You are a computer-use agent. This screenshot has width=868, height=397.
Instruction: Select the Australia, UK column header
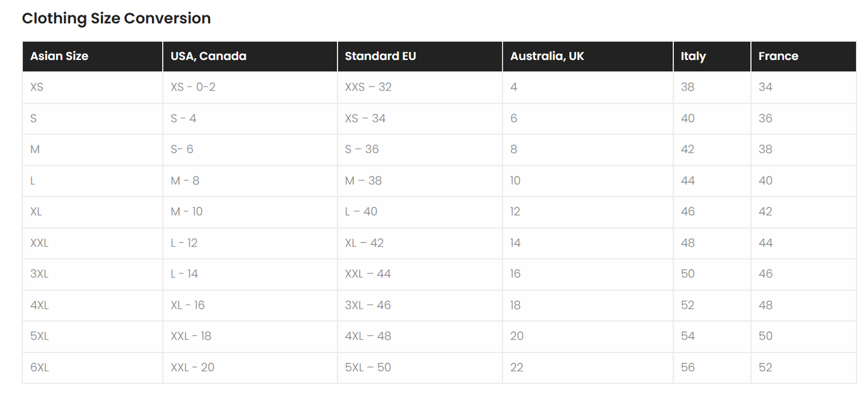[547, 56]
